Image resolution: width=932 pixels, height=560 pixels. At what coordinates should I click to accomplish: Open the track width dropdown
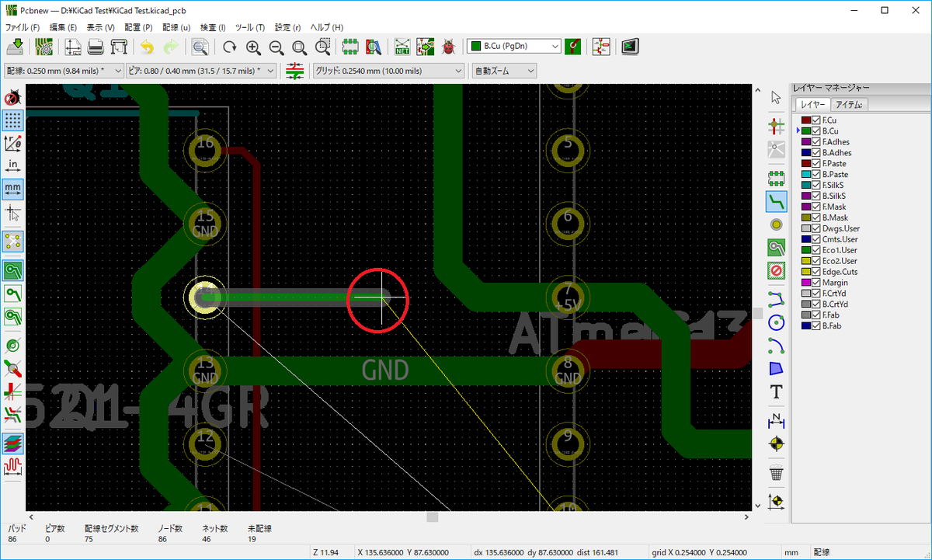point(64,71)
